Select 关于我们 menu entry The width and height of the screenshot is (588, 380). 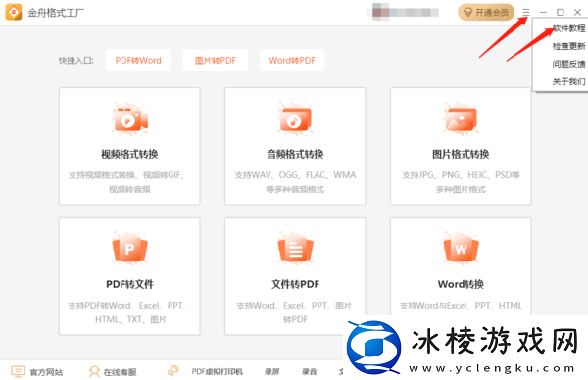(x=568, y=81)
